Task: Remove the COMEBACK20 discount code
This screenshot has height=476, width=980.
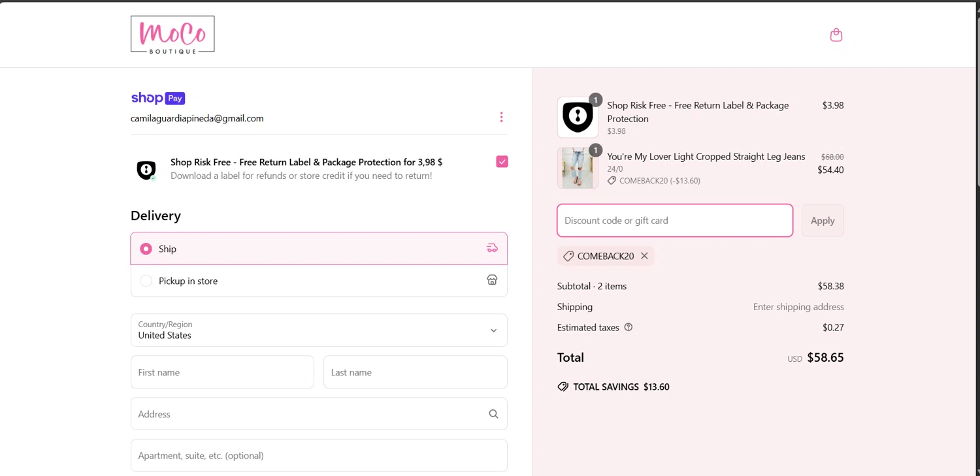Action: (644, 256)
